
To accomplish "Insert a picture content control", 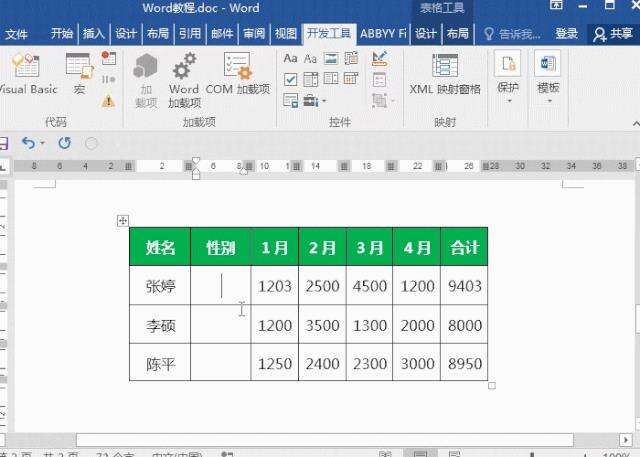I will 331,58.
